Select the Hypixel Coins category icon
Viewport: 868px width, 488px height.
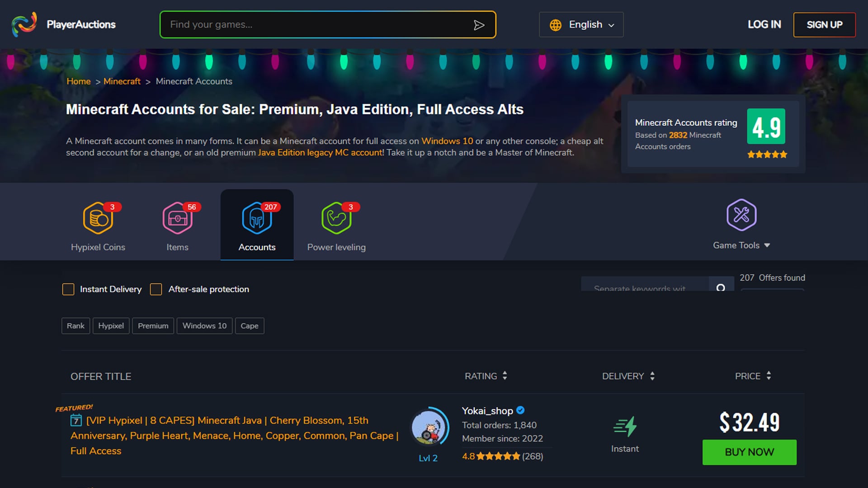[x=98, y=219]
